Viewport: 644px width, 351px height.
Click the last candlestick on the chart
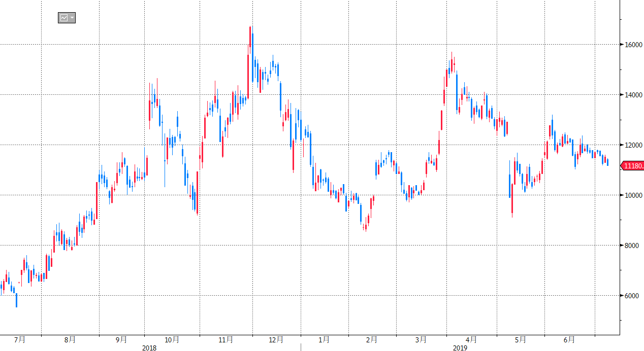[607, 162]
